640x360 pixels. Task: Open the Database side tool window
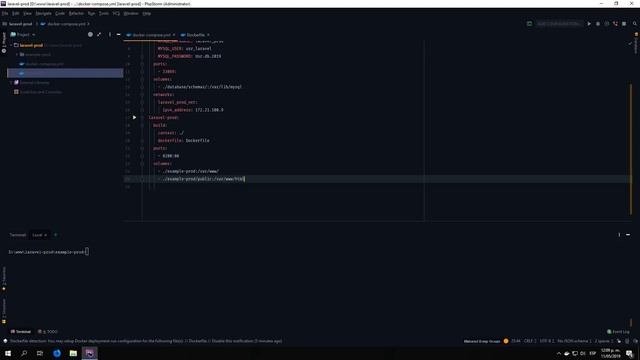click(636, 44)
